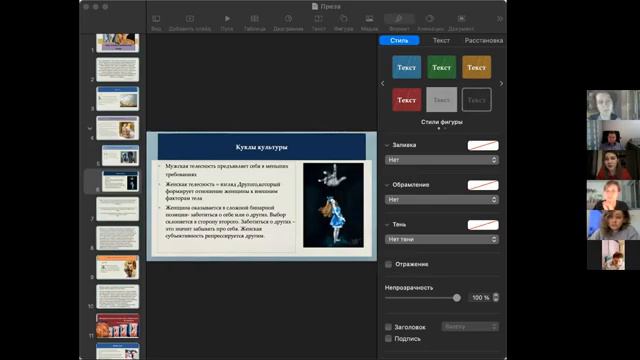Apply the orange Текст shape style
The image size is (640, 360).
476,67
